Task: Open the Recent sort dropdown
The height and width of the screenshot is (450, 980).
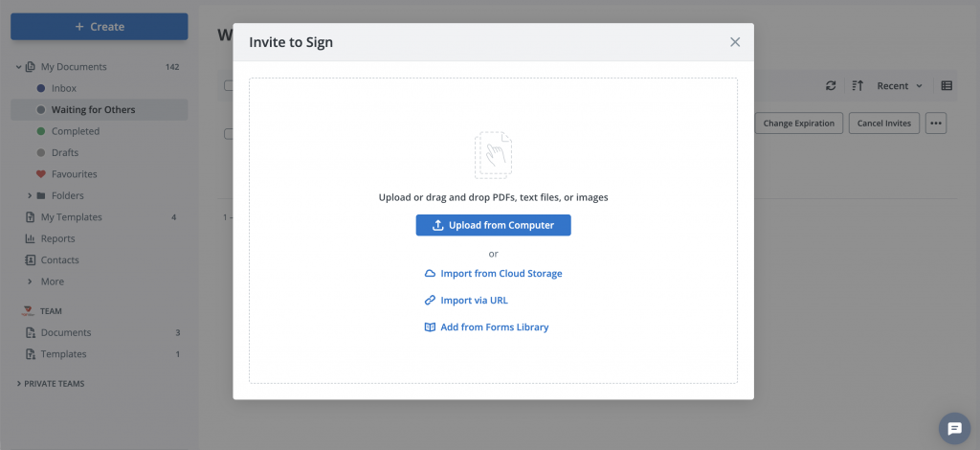Action: 900,85
